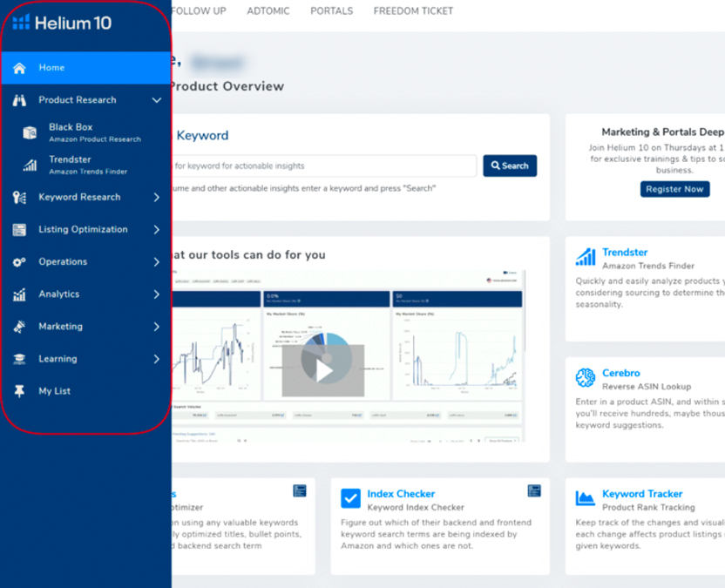Screen dimensions: 725x588
Task: Click the Keyword Index Checker subtitle
Action: pyautogui.click(x=416, y=507)
